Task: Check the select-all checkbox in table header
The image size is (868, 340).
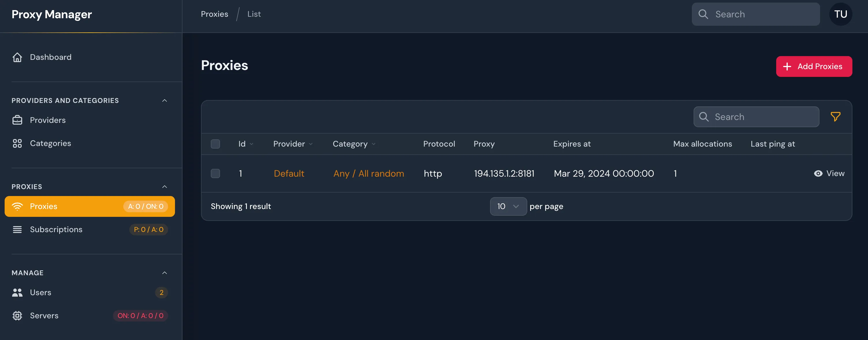Action: pos(216,144)
